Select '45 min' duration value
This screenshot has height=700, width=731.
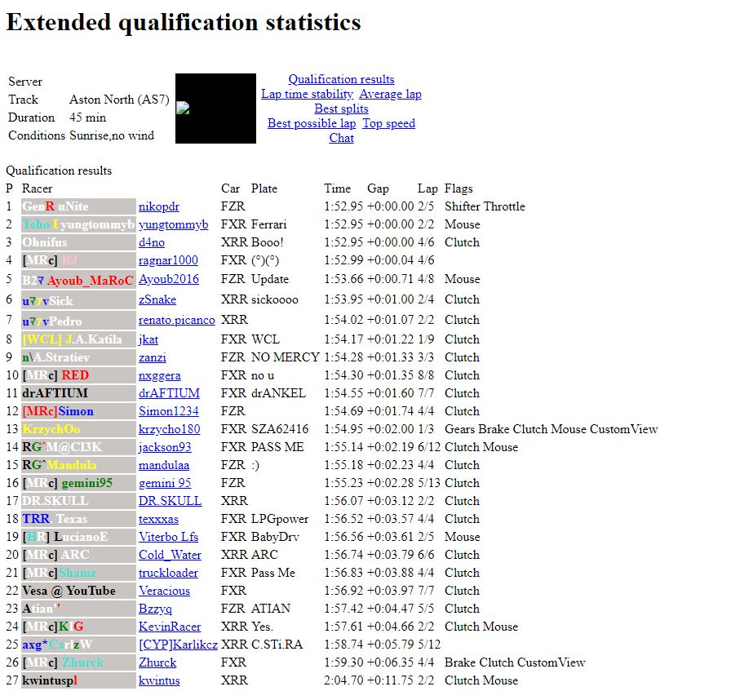[x=87, y=117]
